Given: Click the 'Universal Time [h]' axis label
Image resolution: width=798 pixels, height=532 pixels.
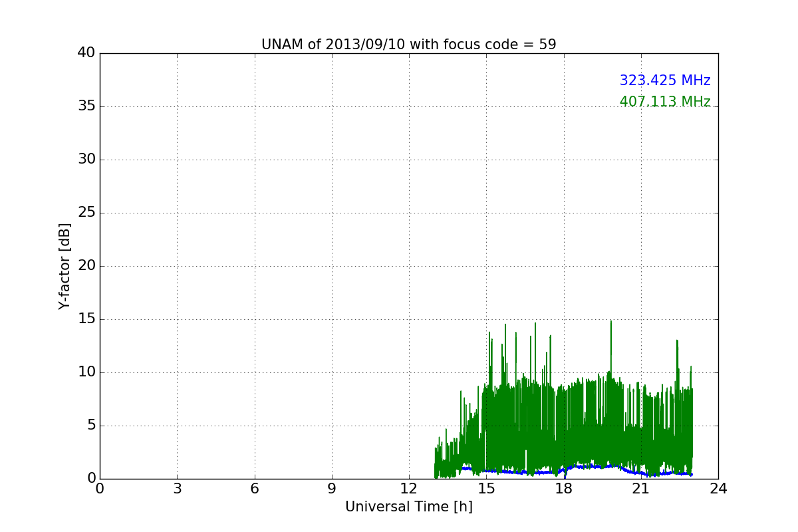Looking at the screenshot, I should [409, 507].
